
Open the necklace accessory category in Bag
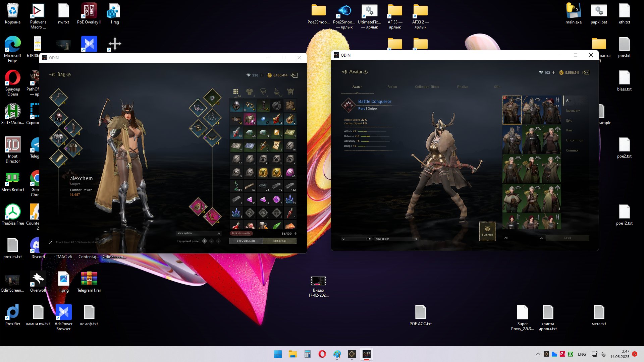click(x=263, y=92)
